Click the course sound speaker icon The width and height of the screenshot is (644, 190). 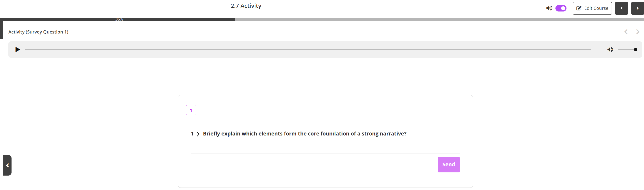(549, 8)
